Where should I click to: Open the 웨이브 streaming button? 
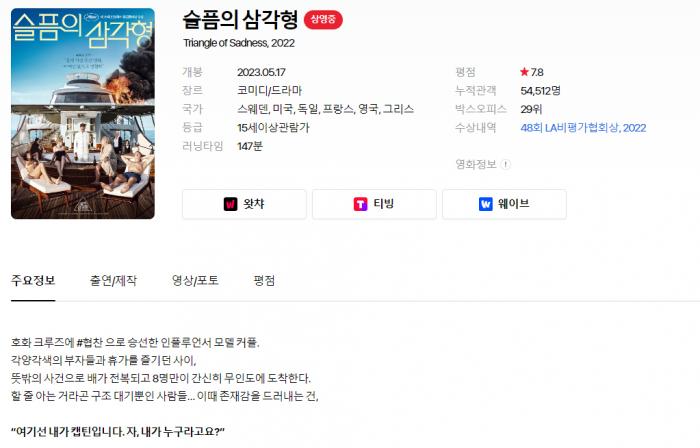point(504,204)
